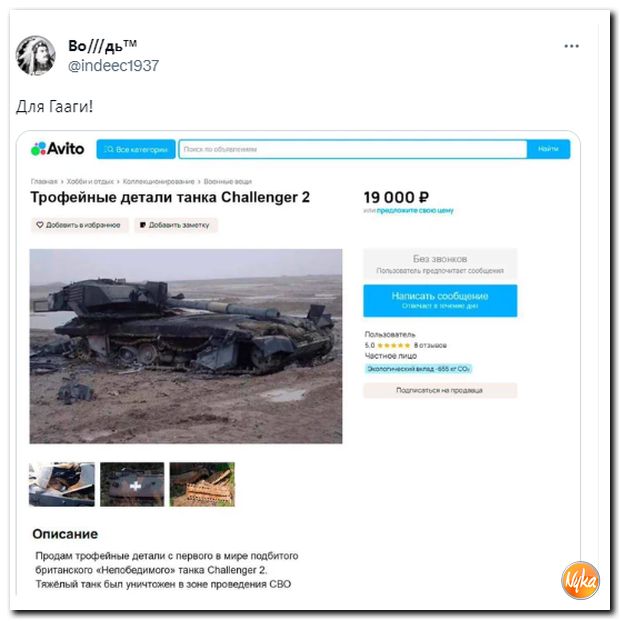The image size is (621, 621).
Task: Subscribe via Подписаться на продавца
Action: click(x=440, y=390)
